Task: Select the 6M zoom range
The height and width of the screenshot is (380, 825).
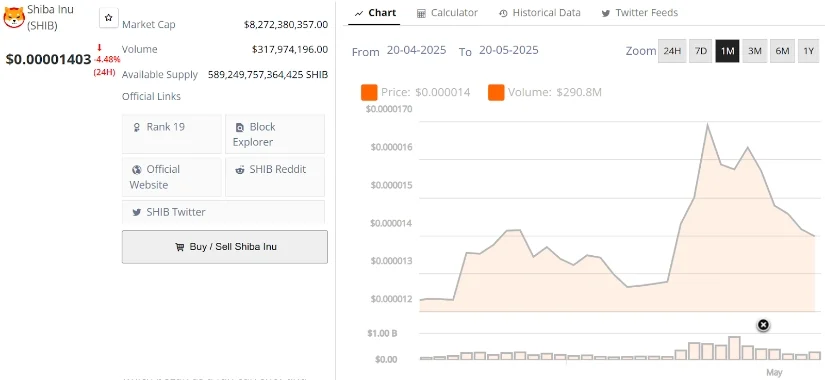Action: coord(782,51)
